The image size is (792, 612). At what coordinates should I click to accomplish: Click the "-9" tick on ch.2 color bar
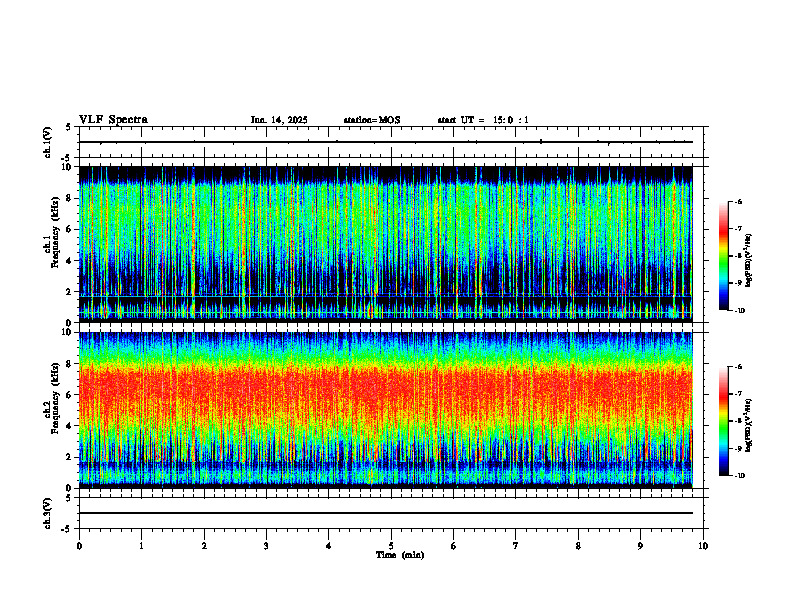tap(737, 448)
